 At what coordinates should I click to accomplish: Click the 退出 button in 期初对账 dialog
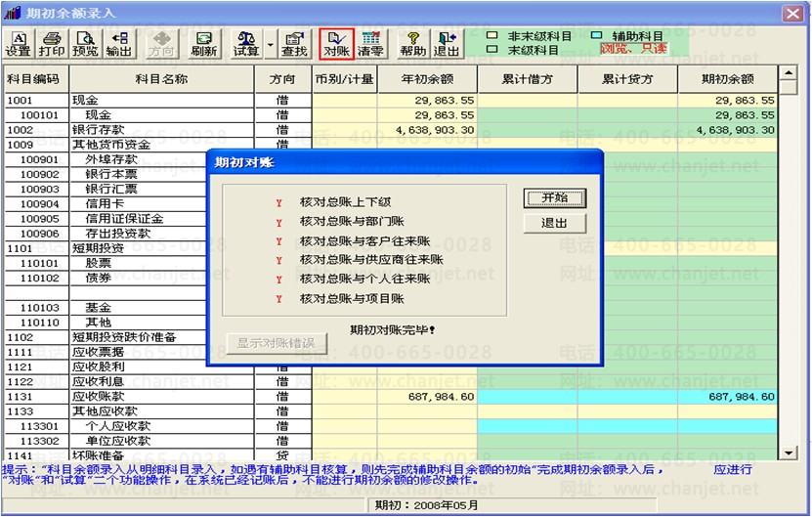[555, 223]
